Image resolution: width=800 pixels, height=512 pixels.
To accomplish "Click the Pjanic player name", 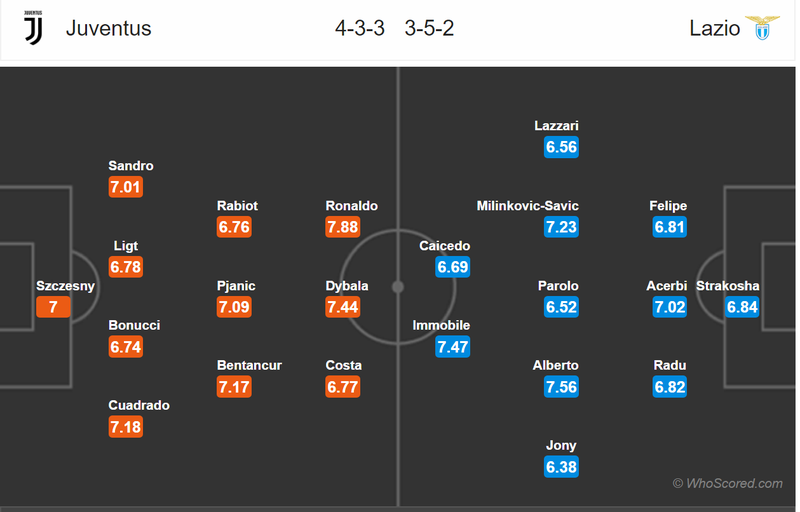I will 236,286.
